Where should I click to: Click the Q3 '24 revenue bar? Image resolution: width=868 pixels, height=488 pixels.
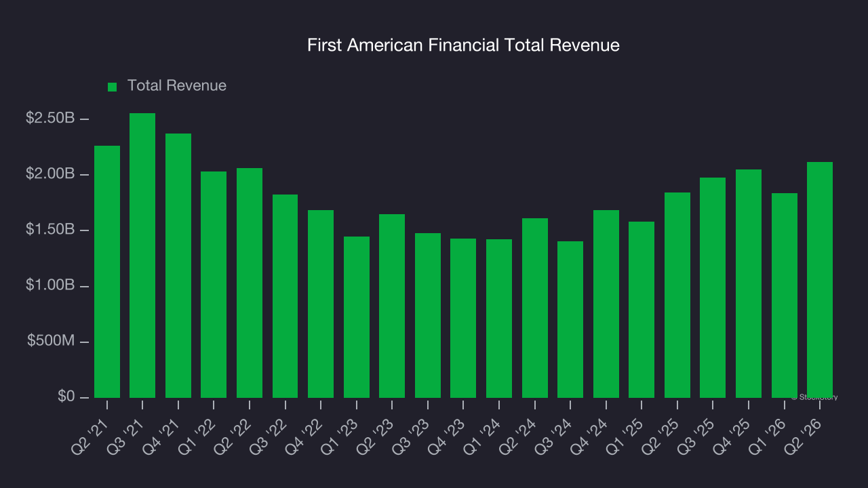point(570,319)
